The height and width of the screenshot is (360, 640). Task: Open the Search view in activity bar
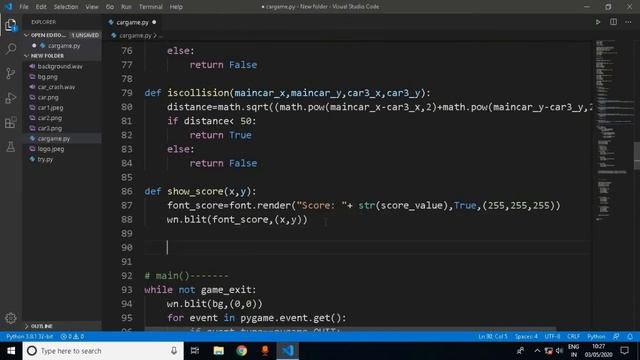pyautogui.click(x=11, y=49)
